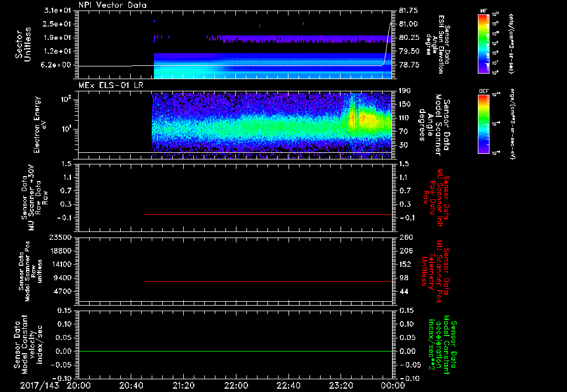Click the 78.75 elevation tick label
The width and height of the screenshot is (567, 392).
pyautogui.click(x=408, y=65)
